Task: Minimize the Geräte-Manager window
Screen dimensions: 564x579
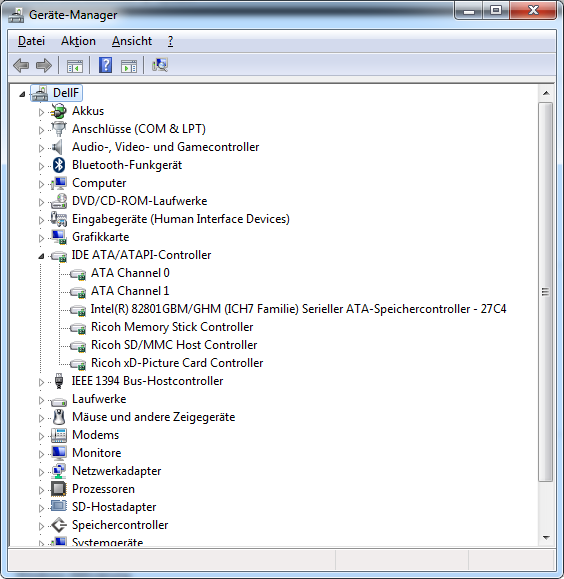Action: (469, 11)
